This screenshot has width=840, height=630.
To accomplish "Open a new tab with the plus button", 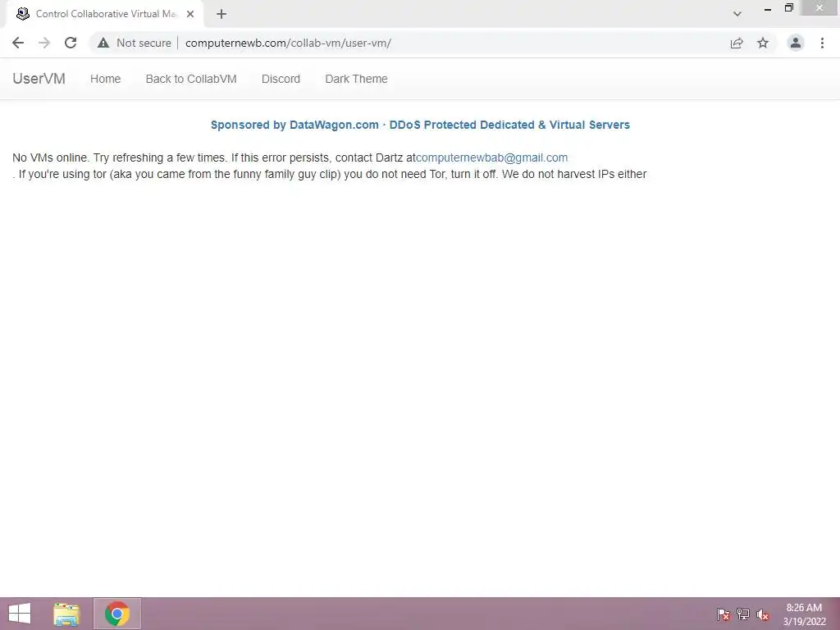I will point(221,14).
